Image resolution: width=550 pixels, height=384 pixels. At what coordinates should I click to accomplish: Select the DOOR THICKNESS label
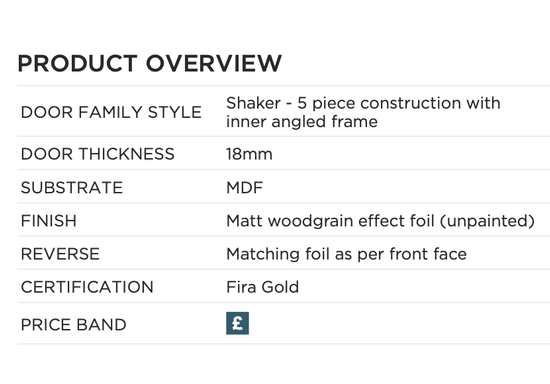[98, 154]
